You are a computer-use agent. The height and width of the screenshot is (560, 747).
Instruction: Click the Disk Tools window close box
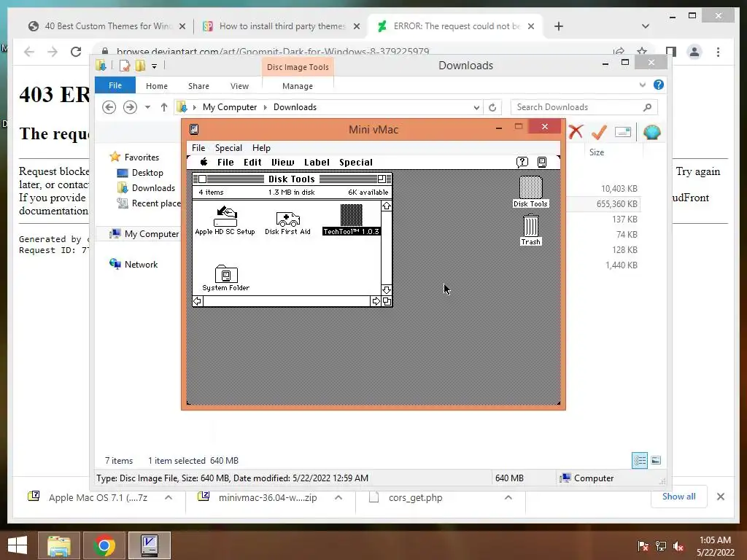click(203, 179)
